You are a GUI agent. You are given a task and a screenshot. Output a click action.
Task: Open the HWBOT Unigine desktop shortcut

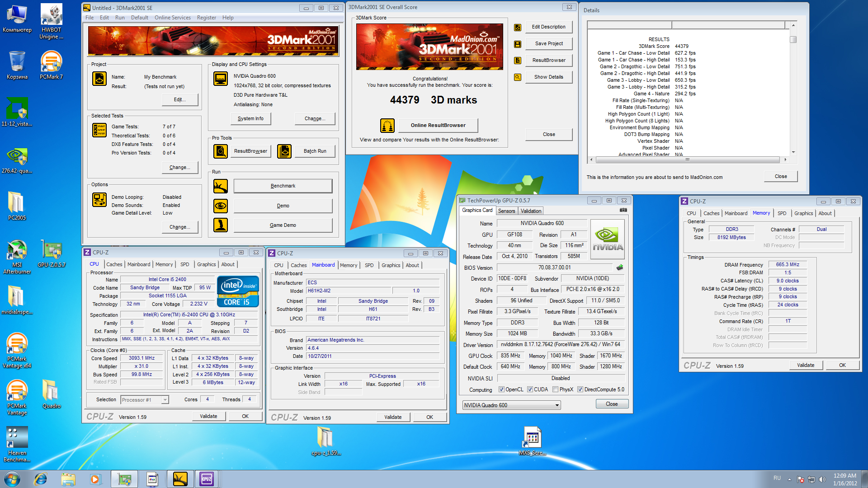pyautogui.click(x=51, y=22)
